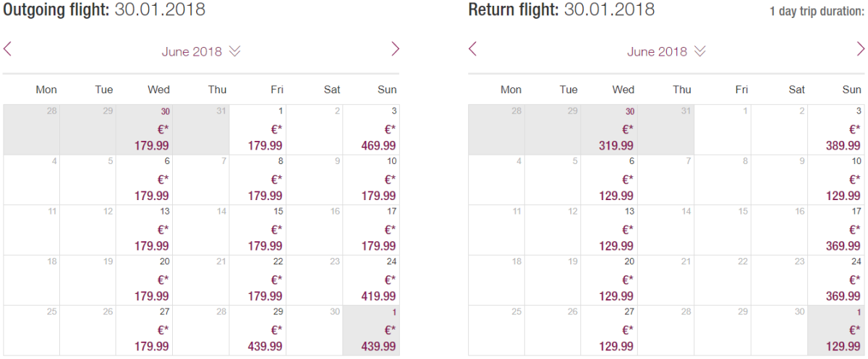Expand outgoing June 2018 month dropdown
Image resolution: width=868 pixels, height=359 pixels.
[x=201, y=51]
